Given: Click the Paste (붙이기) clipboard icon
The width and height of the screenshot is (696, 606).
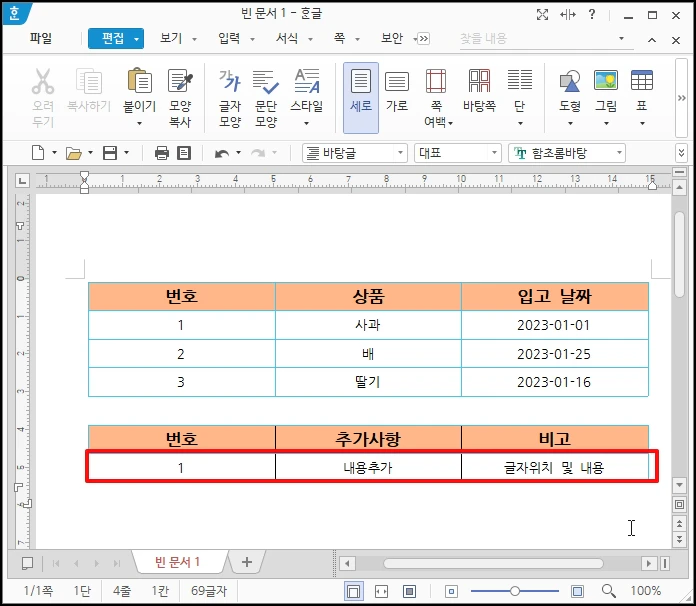Looking at the screenshot, I should 139,81.
